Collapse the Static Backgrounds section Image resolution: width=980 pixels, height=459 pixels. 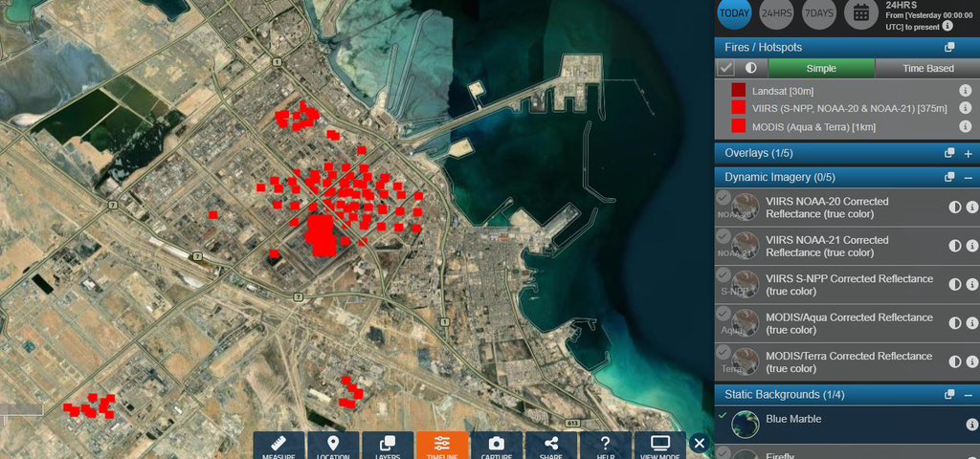coord(969,395)
